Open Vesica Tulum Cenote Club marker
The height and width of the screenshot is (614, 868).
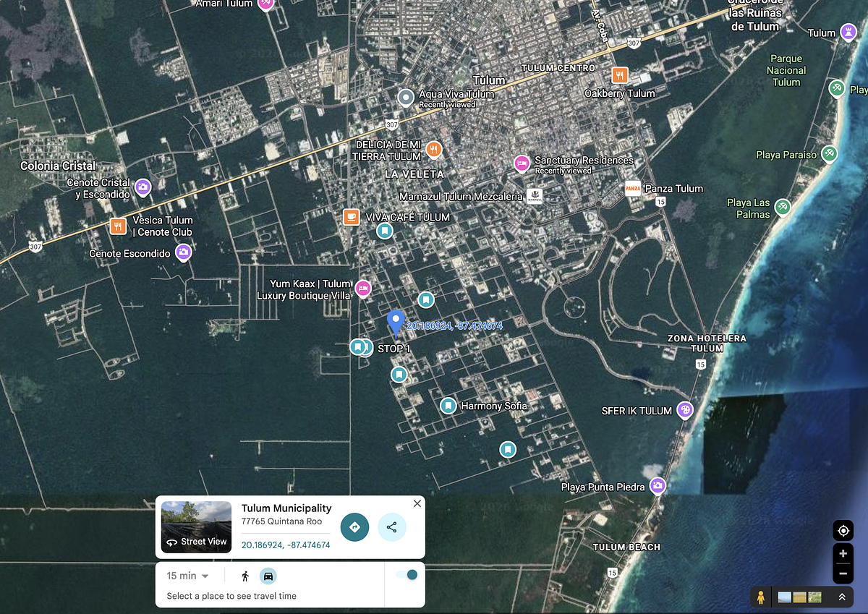[118, 226]
